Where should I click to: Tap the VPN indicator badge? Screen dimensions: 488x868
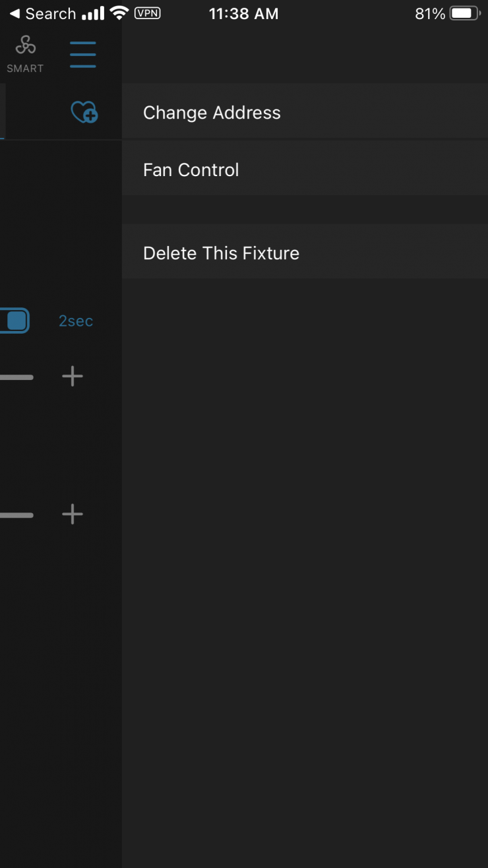[x=147, y=13]
